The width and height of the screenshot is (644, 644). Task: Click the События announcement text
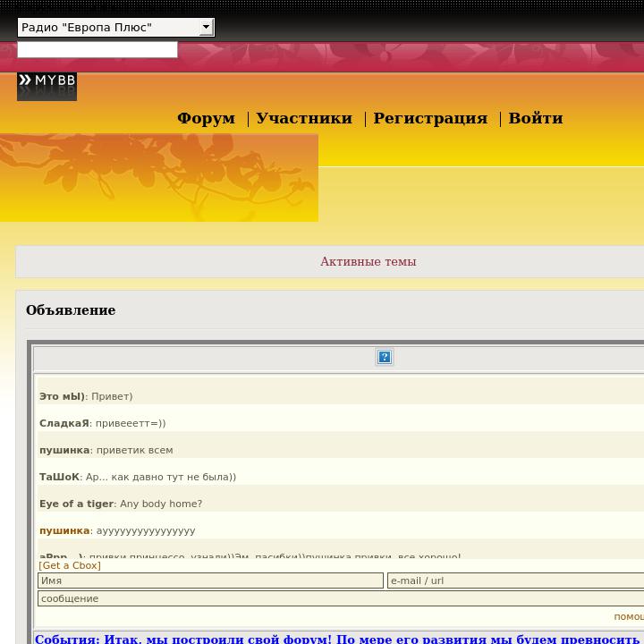[339, 639]
